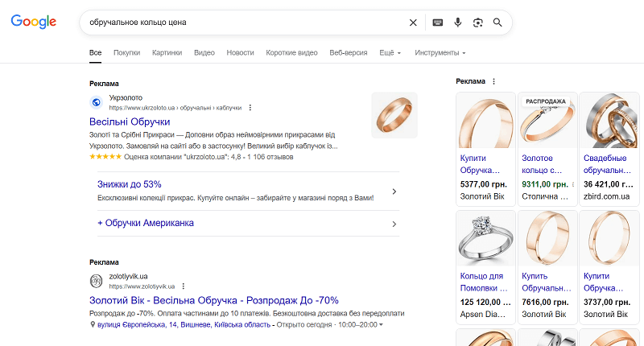This screenshot has height=346, width=644.
Task: Select the Все tab
Action: coord(95,52)
